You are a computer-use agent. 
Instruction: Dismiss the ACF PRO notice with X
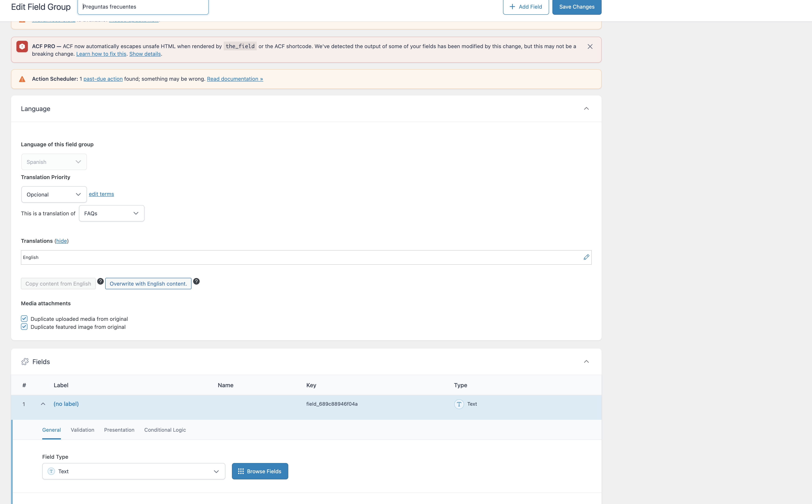590,47
